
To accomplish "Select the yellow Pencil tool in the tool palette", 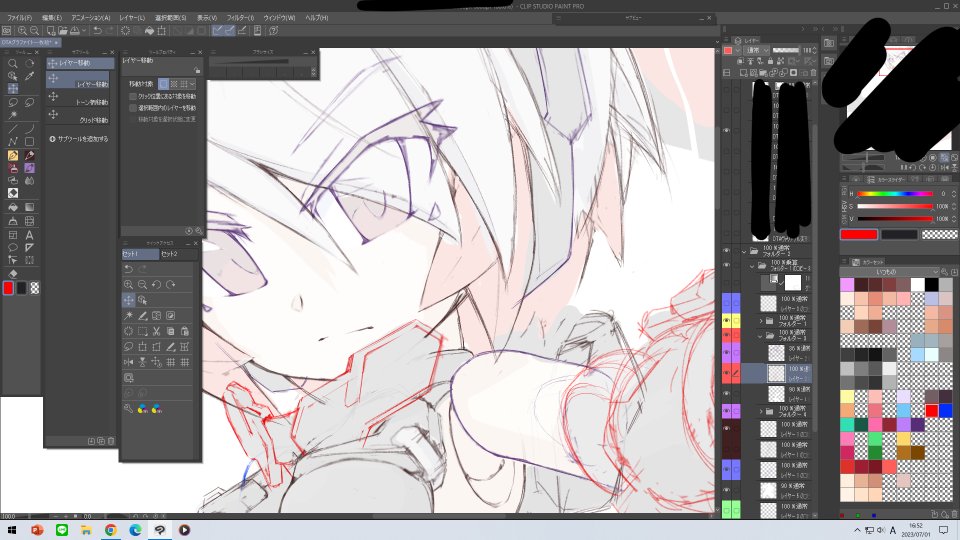I will pyautogui.click(x=12, y=156).
